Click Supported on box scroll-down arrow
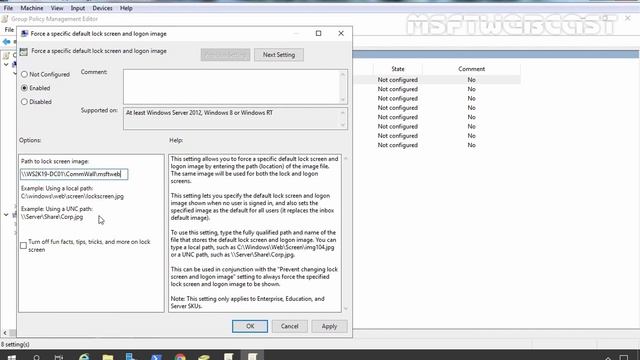The height and width of the screenshot is (360, 640). 343,125
